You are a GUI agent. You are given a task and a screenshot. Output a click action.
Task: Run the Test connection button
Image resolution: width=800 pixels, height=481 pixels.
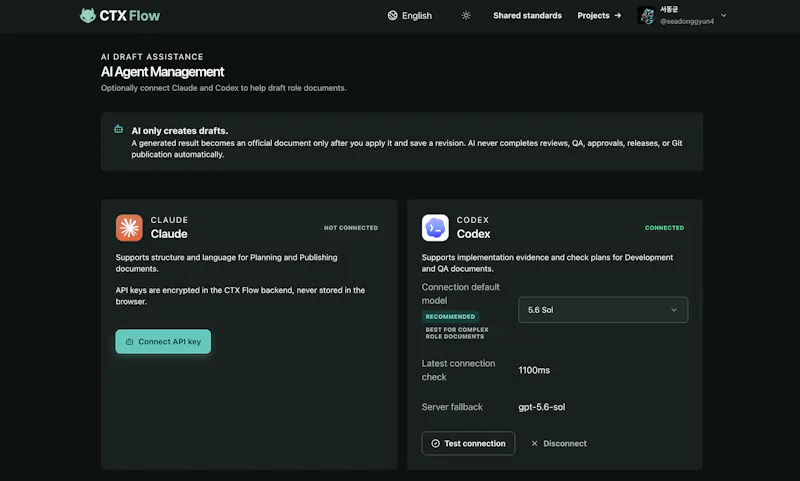click(x=468, y=443)
